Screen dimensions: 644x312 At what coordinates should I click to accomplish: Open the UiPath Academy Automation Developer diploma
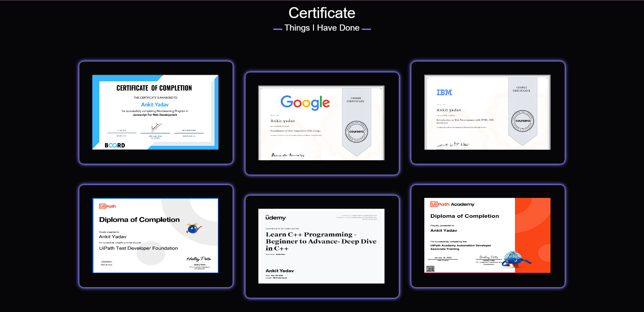click(x=487, y=235)
